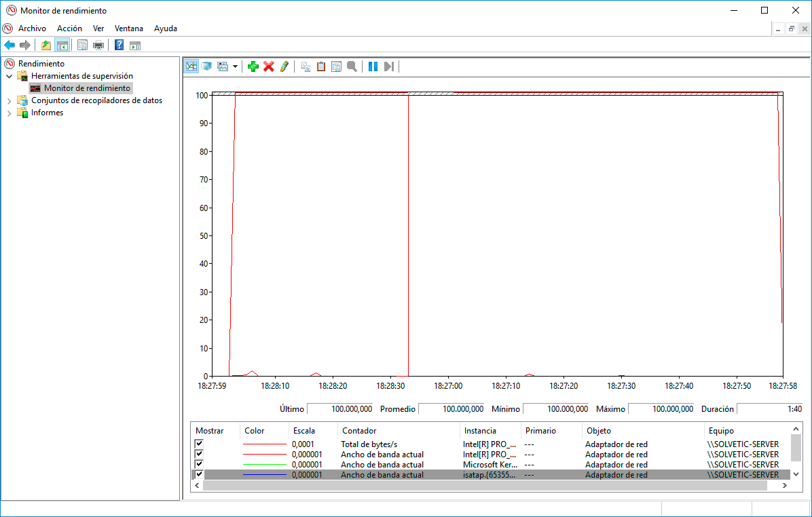
Task: Expand Conjuntos de recopiladores de datos node
Action: click(x=10, y=100)
